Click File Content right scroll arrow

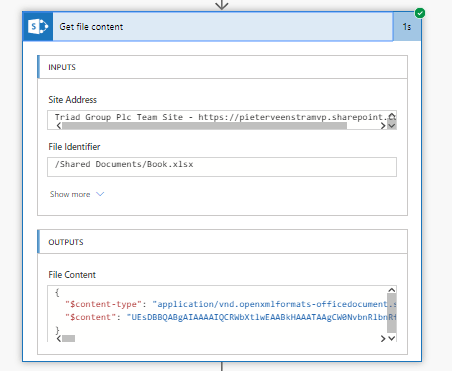pos(383,338)
